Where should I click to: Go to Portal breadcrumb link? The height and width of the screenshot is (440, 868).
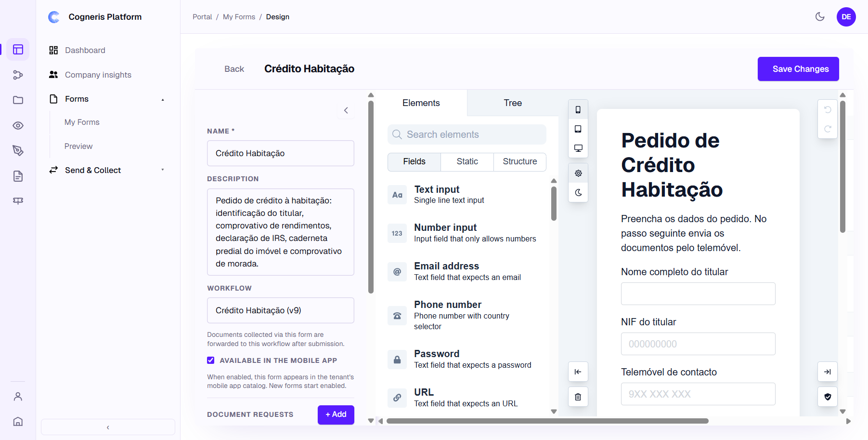[202, 17]
